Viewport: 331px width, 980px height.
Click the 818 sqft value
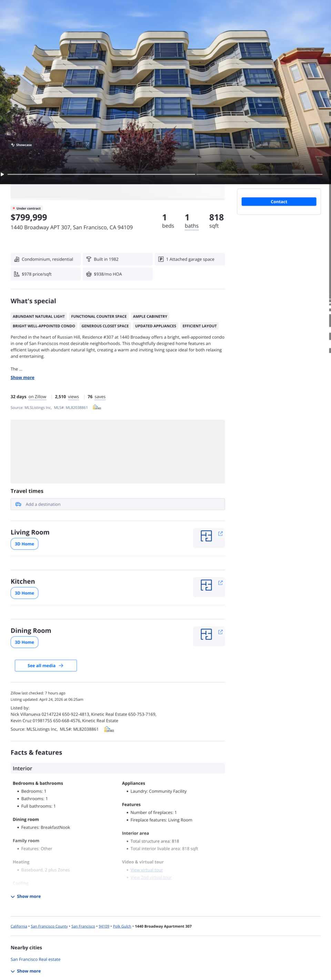216,217
